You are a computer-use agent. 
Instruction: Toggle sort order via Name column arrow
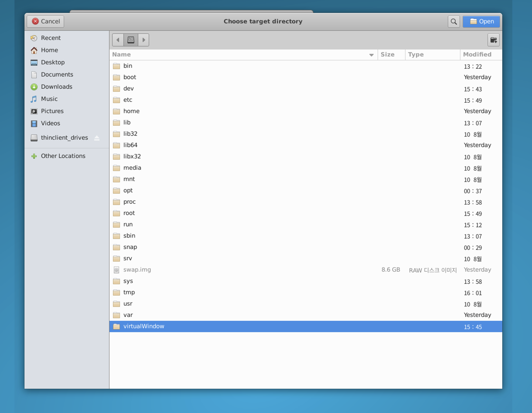(x=371, y=55)
